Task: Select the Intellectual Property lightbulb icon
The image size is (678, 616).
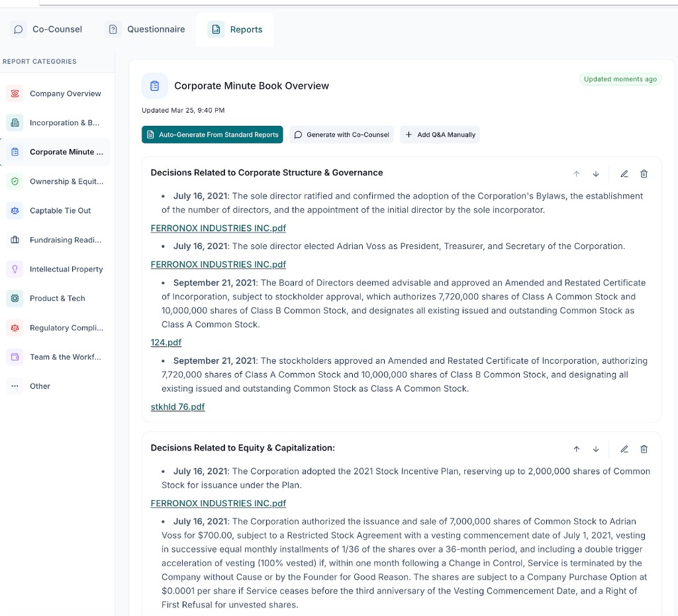Action: pyautogui.click(x=15, y=269)
